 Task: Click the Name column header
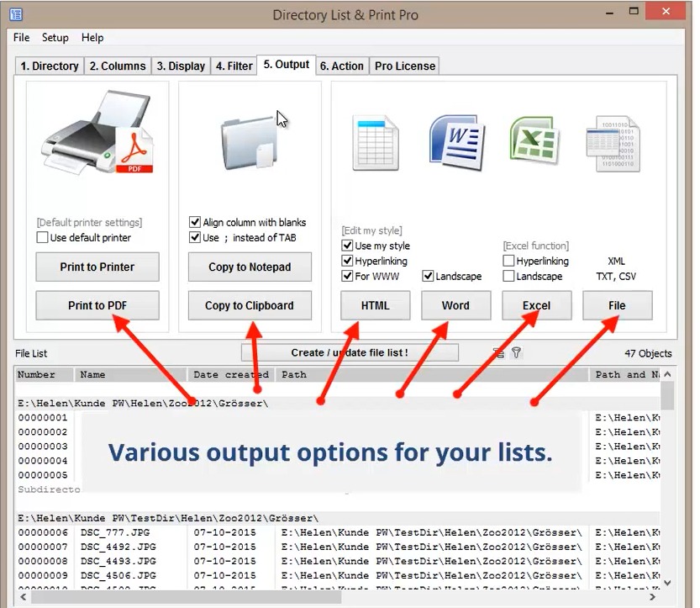click(131, 374)
